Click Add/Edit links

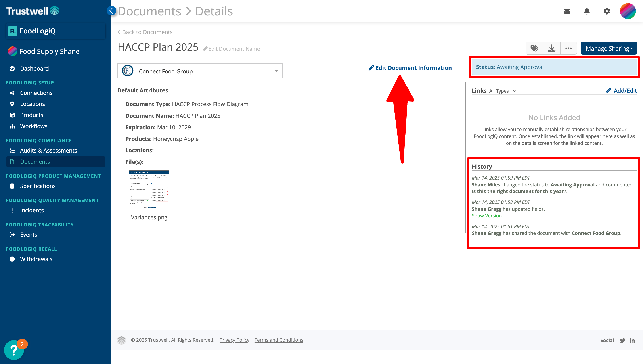(x=621, y=90)
